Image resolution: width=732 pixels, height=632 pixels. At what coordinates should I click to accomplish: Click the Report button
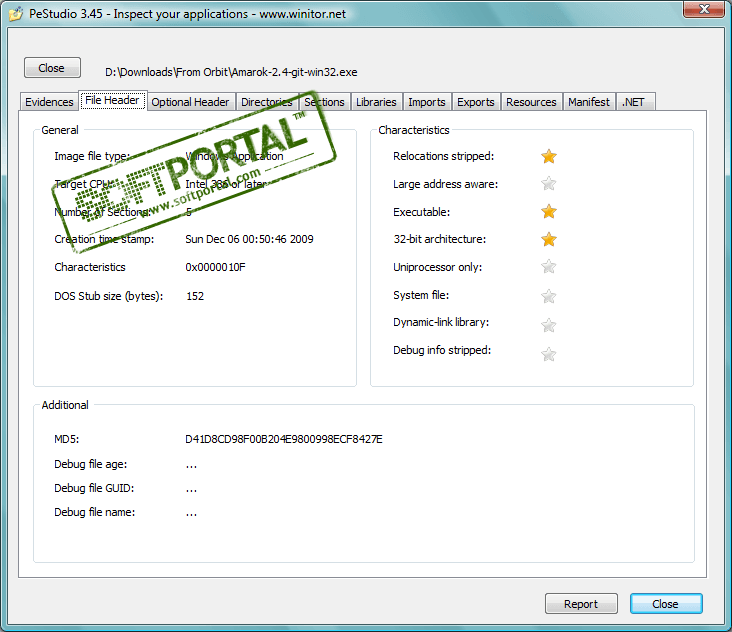point(581,604)
